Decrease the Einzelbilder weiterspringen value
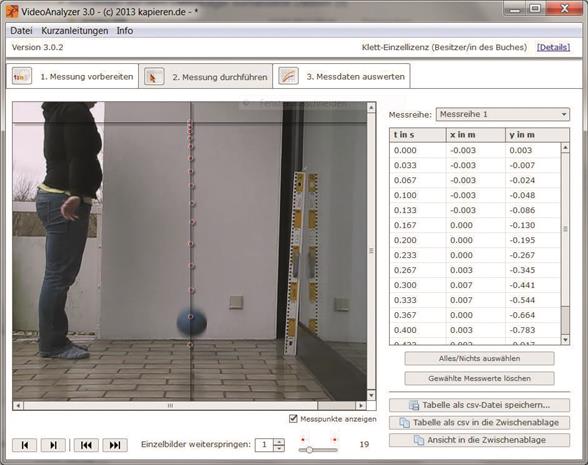 pyautogui.click(x=279, y=448)
